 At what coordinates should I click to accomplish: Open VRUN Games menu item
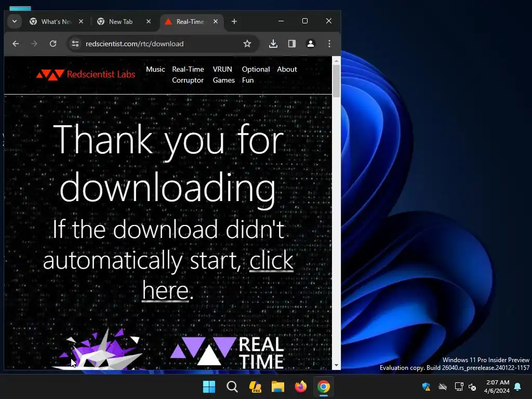click(223, 75)
